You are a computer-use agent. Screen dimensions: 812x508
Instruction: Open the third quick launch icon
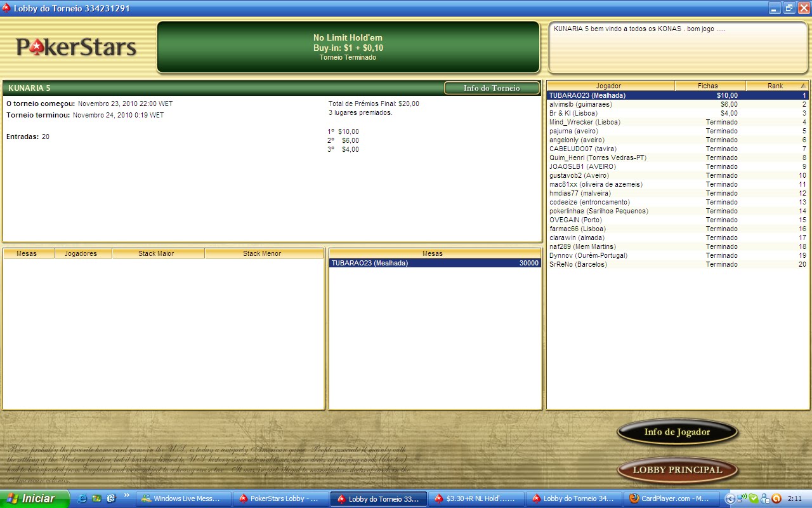coord(111,498)
